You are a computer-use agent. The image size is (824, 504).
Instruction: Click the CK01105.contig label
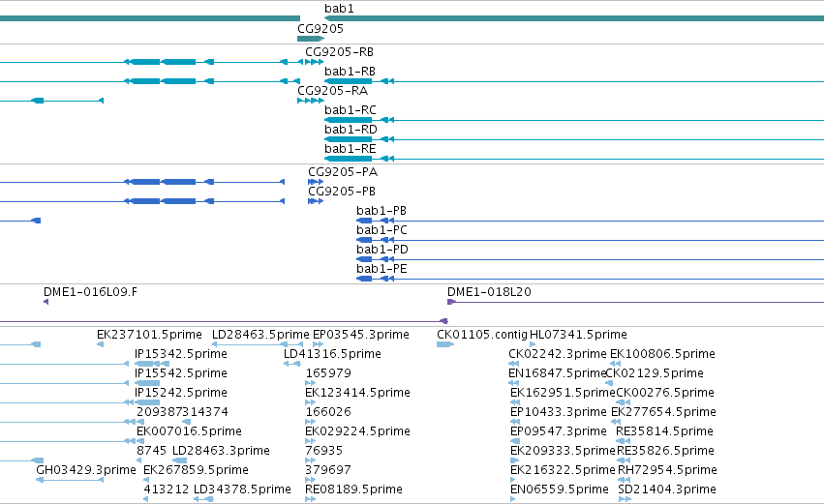(482, 335)
